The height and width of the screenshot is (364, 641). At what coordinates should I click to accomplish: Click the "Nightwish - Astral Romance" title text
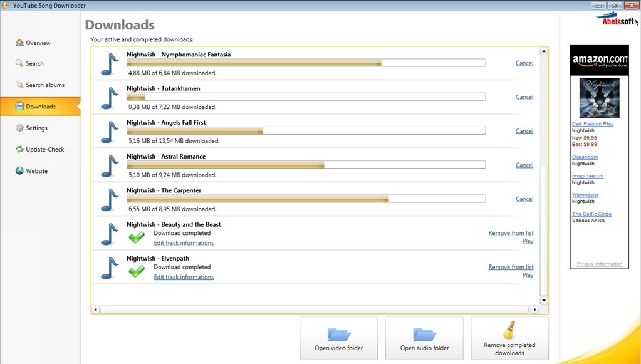[x=166, y=156]
